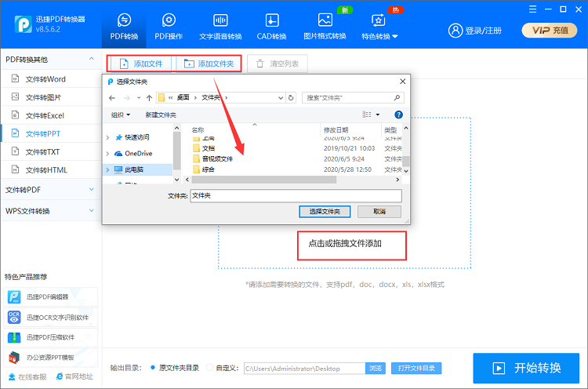The image size is (588, 389).
Task: Click the 在线客服 link
Action: click(27, 376)
